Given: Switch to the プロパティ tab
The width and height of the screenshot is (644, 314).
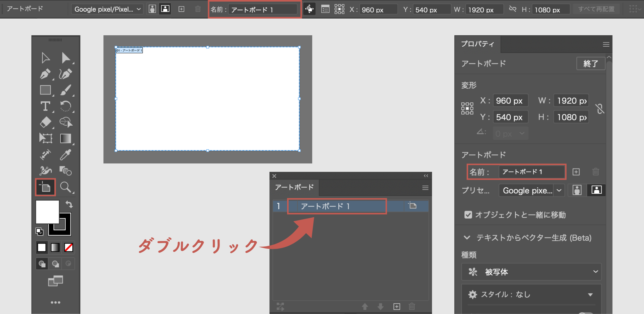Looking at the screenshot, I should tap(478, 44).
